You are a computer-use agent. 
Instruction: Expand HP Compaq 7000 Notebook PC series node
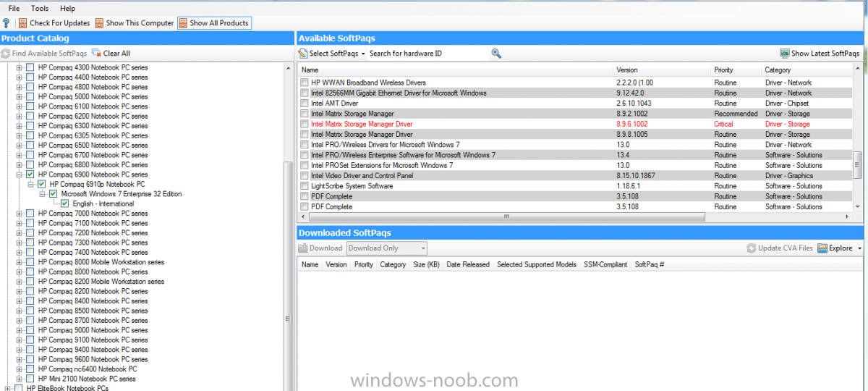pyautogui.click(x=20, y=214)
